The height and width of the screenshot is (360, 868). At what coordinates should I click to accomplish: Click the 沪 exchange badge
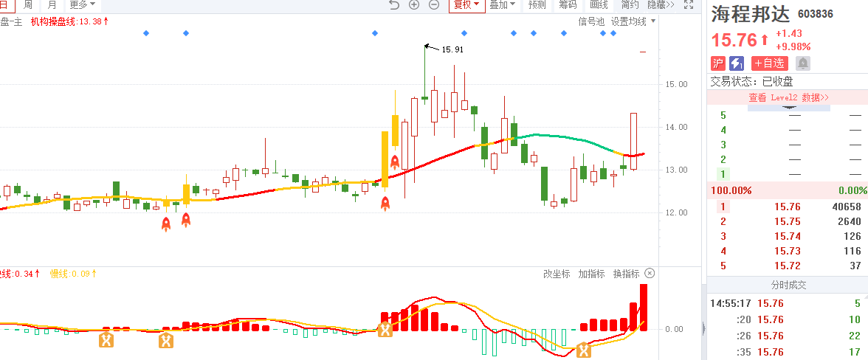point(717,63)
